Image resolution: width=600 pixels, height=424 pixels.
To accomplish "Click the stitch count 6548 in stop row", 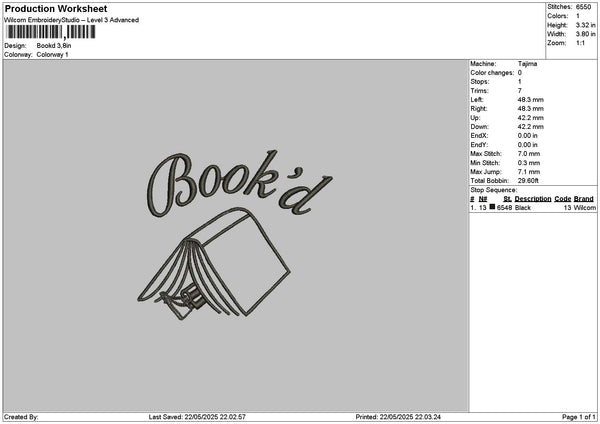I will [x=504, y=208].
